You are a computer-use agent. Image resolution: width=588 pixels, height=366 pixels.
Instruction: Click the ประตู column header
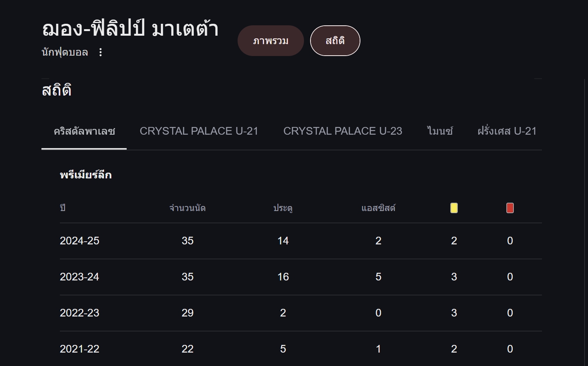pos(283,208)
